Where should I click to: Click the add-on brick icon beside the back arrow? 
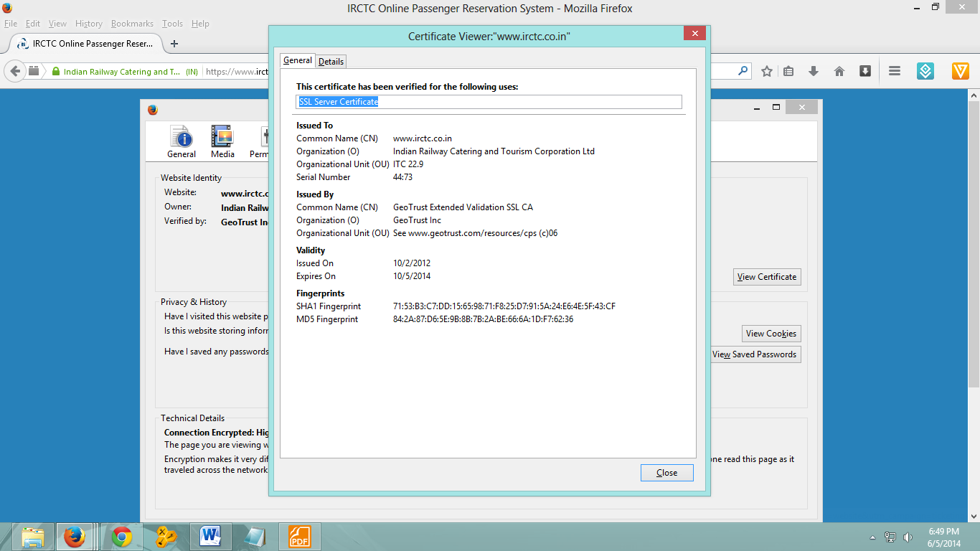coord(34,71)
